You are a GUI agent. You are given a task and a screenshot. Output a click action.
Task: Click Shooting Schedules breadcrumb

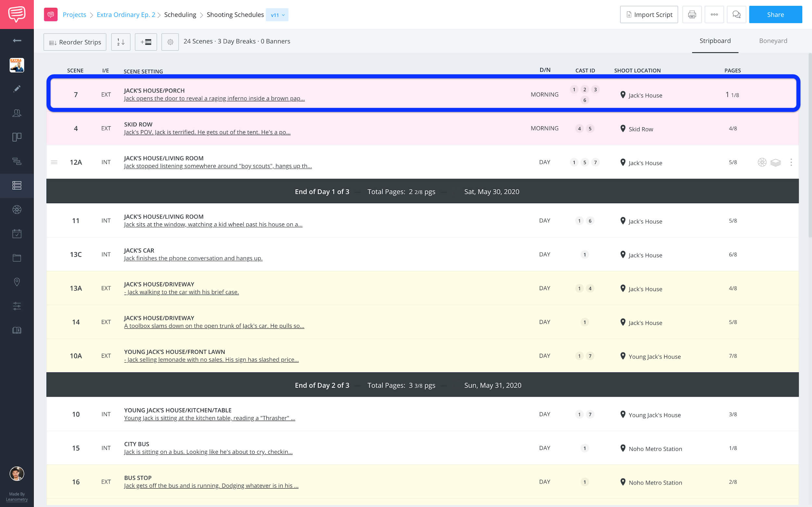[235, 14]
